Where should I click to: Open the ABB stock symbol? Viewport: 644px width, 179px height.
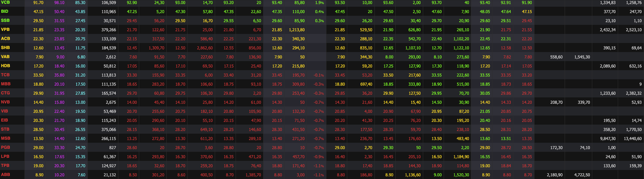6,175
